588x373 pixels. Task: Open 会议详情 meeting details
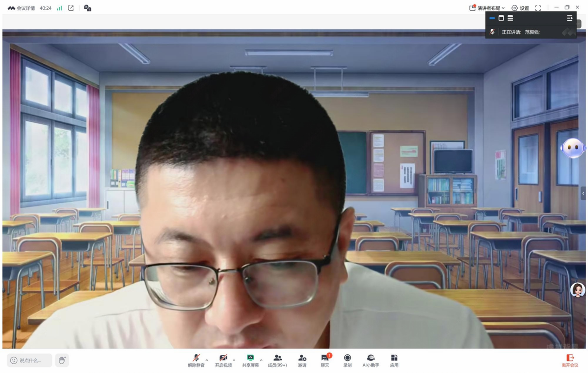(21, 8)
